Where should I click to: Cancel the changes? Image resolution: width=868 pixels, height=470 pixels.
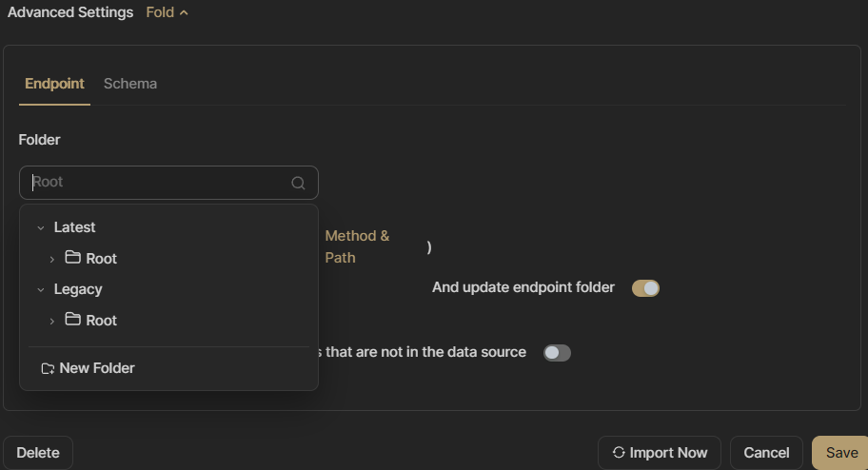coord(766,452)
